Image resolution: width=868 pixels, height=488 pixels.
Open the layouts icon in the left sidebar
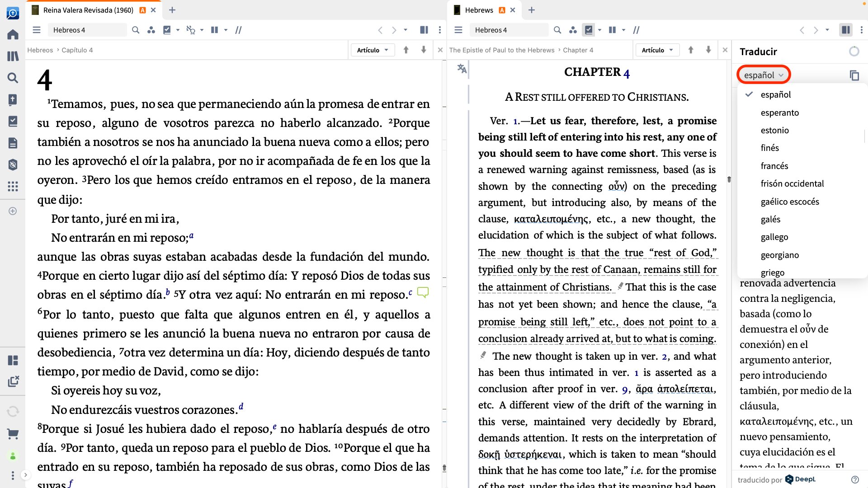click(13, 360)
